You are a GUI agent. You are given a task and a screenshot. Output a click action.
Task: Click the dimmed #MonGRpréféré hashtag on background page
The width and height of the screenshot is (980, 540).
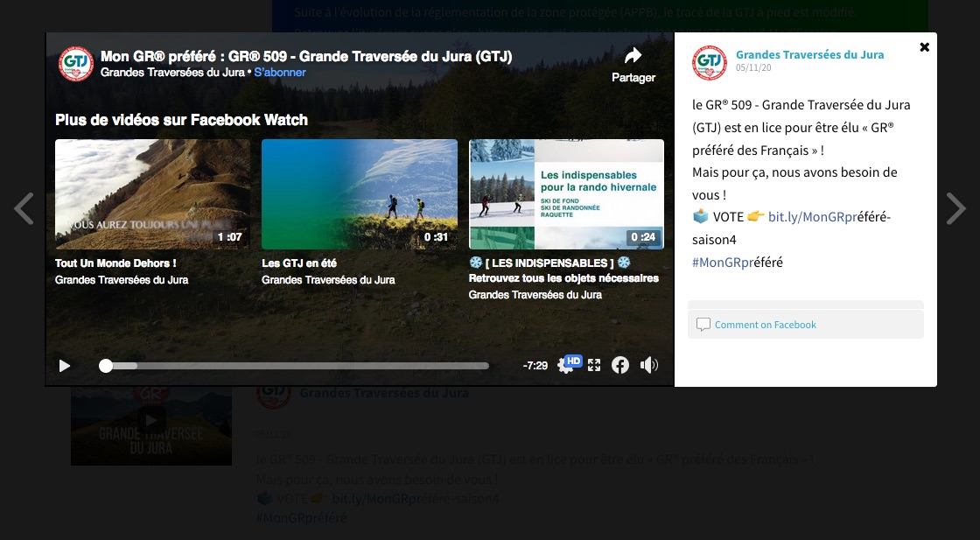tap(301, 518)
